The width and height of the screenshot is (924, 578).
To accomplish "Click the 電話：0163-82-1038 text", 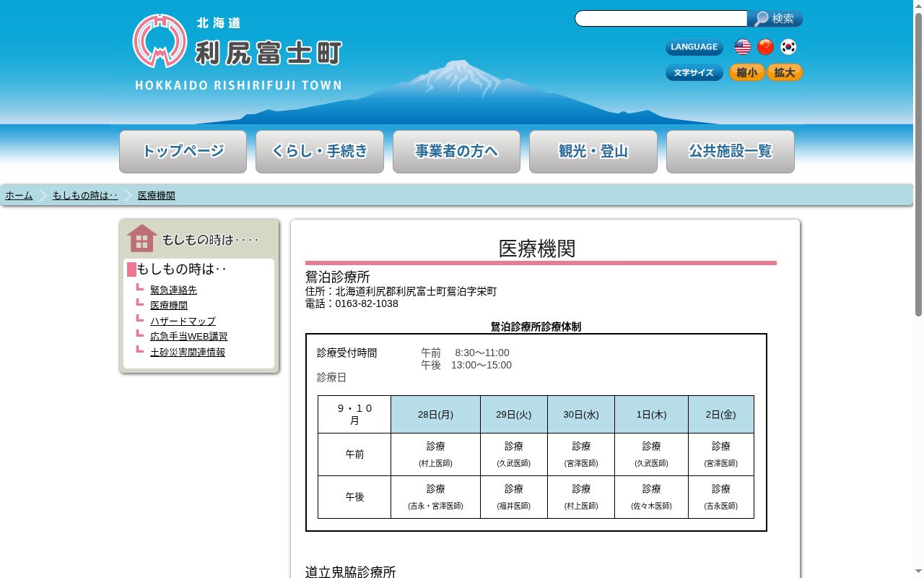I will coord(352,304).
